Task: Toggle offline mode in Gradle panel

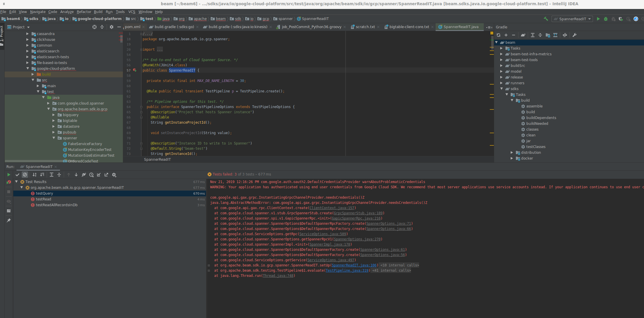Action: tap(565, 35)
